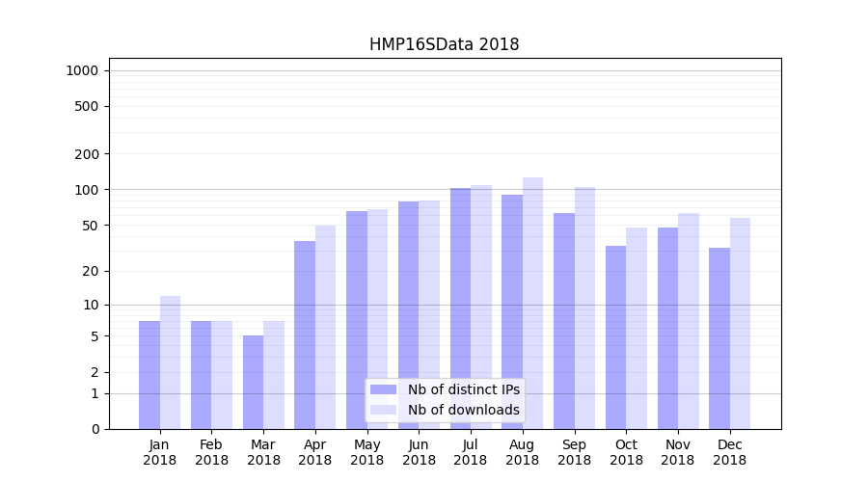
Task: Click the chart title 'HMP16SData 2018'
Action: click(x=444, y=44)
